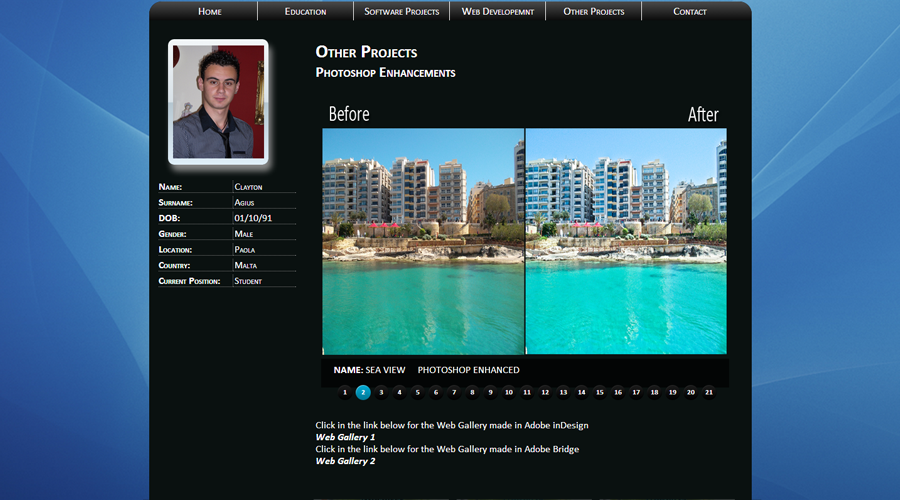The width and height of the screenshot is (900, 500).
Task: Click the current position value 'Student'
Action: 248,281
